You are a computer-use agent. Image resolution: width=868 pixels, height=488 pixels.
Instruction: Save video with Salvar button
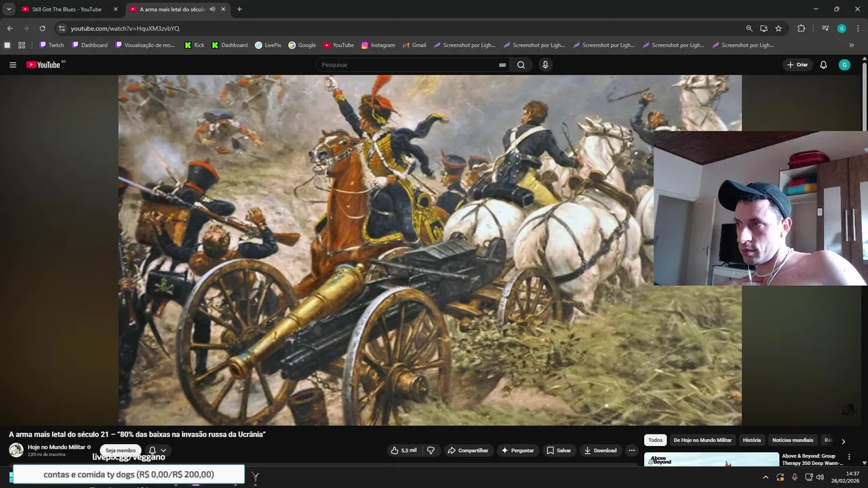559,451
